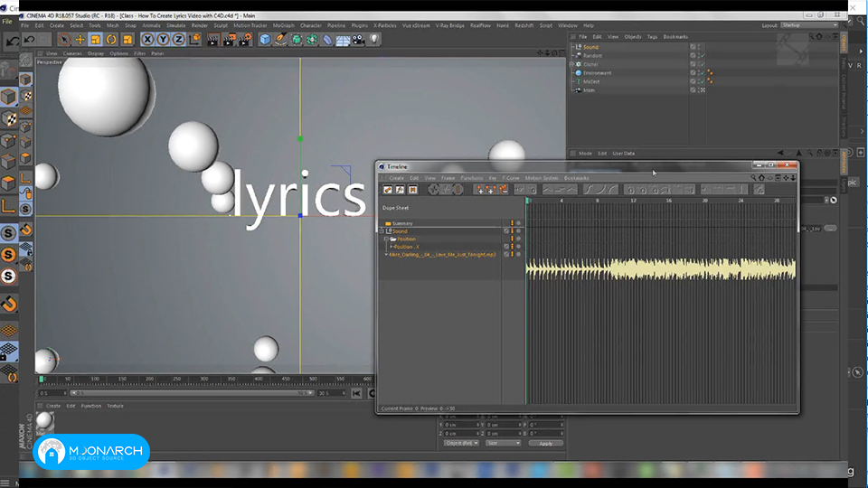Click the Floor environment icon
868x488 pixels.
pos(343,39)
